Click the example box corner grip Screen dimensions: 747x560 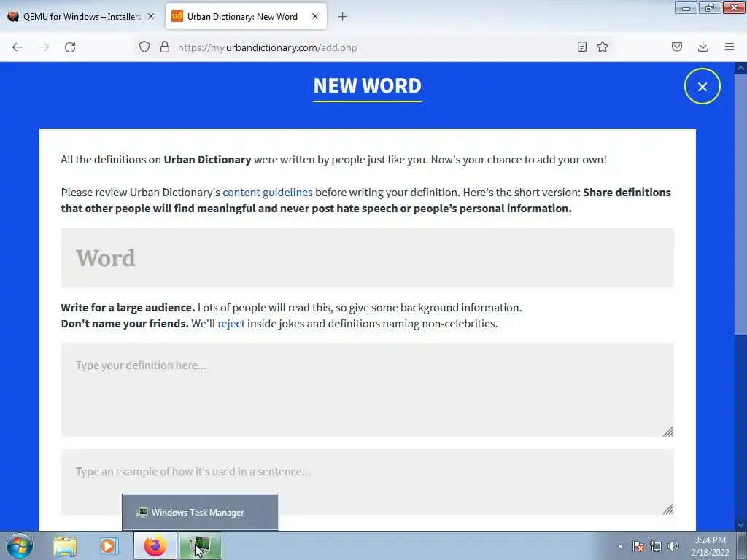click(x=668, y=508)
